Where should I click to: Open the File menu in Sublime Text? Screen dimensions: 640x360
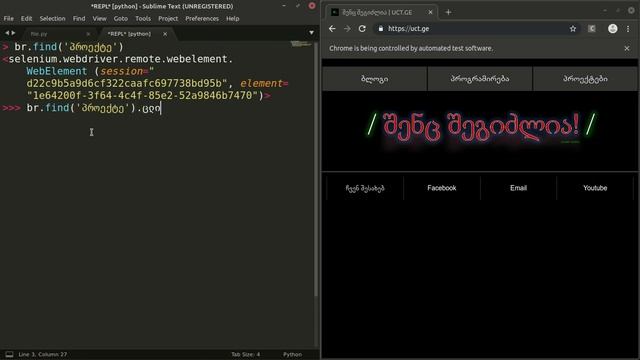tap(9, 19)
